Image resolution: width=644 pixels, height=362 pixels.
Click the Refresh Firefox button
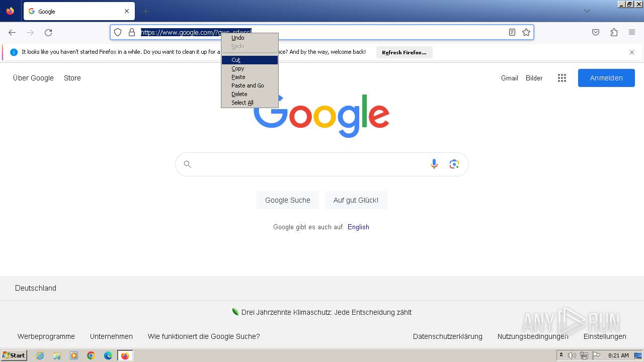(404, 52)
